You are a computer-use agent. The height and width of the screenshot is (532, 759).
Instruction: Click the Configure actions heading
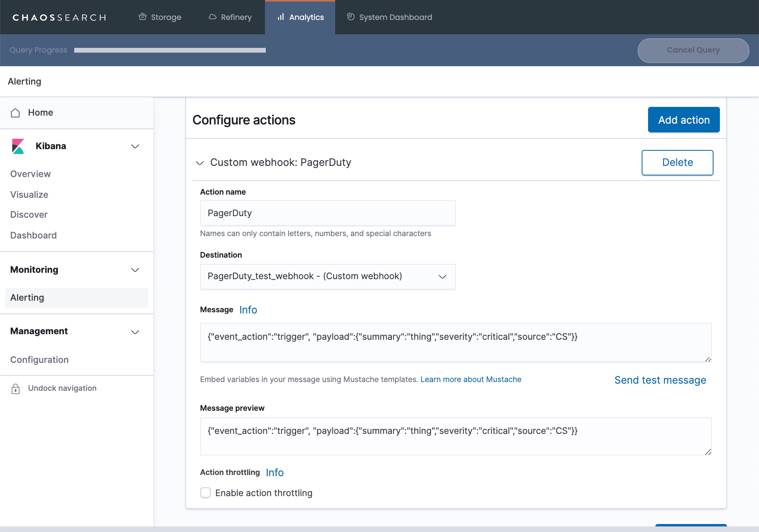coord(244,120)
